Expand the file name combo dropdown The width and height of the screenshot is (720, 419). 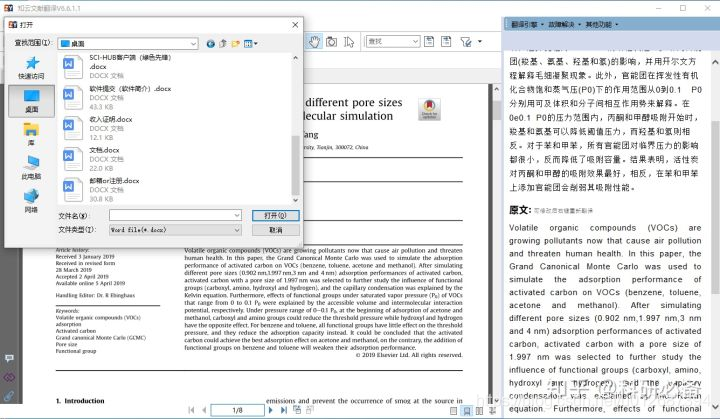237,215
